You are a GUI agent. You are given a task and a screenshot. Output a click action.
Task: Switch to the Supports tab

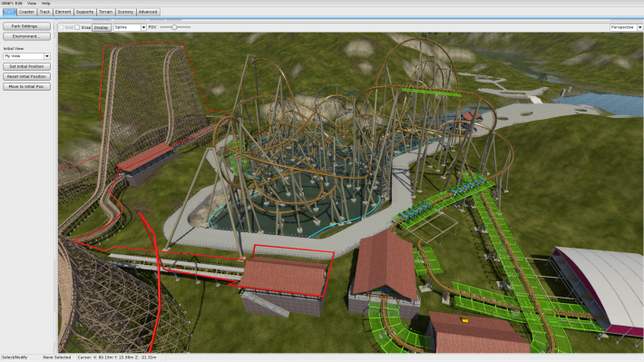click(x=84, y=12)
